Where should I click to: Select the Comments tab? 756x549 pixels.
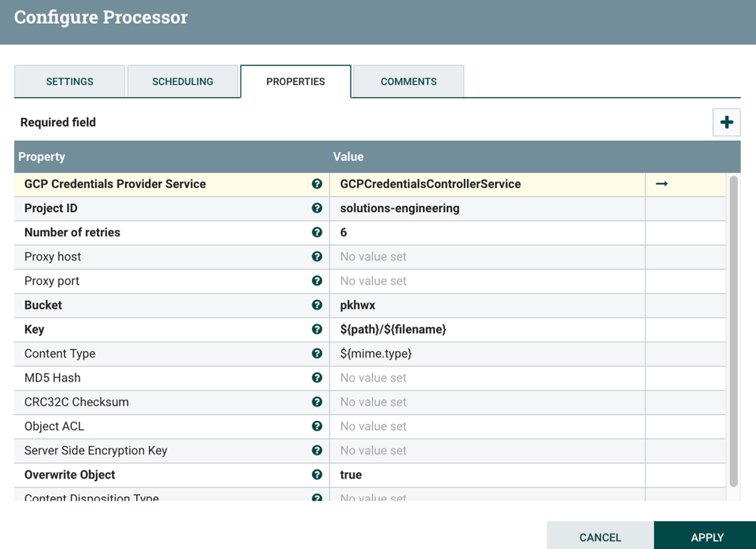[409, 82]
